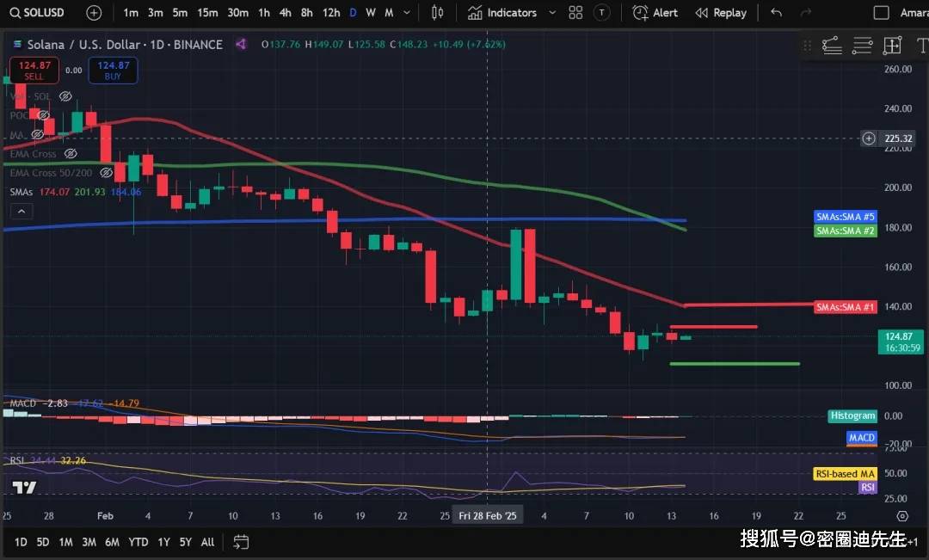This screenshot has height=560, width=929.
Task: Open the Indicators dropdown chevron
Action: click(x=552, y=13)
